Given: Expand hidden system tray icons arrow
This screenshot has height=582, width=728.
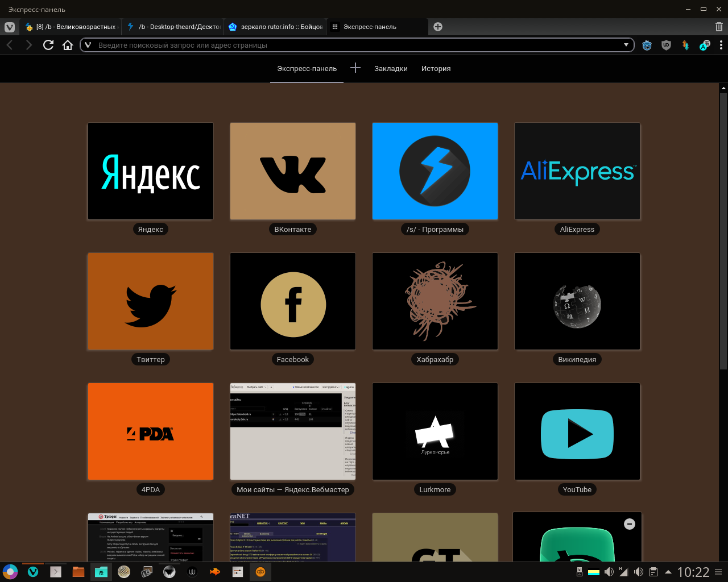Looking at the screenshot, I should (x=668, y=572).
